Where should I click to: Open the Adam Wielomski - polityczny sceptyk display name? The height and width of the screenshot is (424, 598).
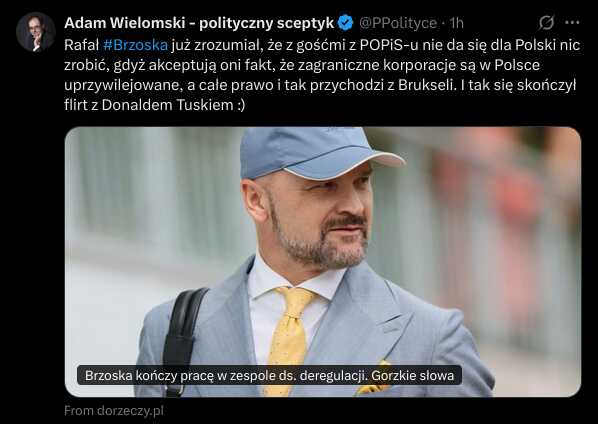click(x=199, y=23)
